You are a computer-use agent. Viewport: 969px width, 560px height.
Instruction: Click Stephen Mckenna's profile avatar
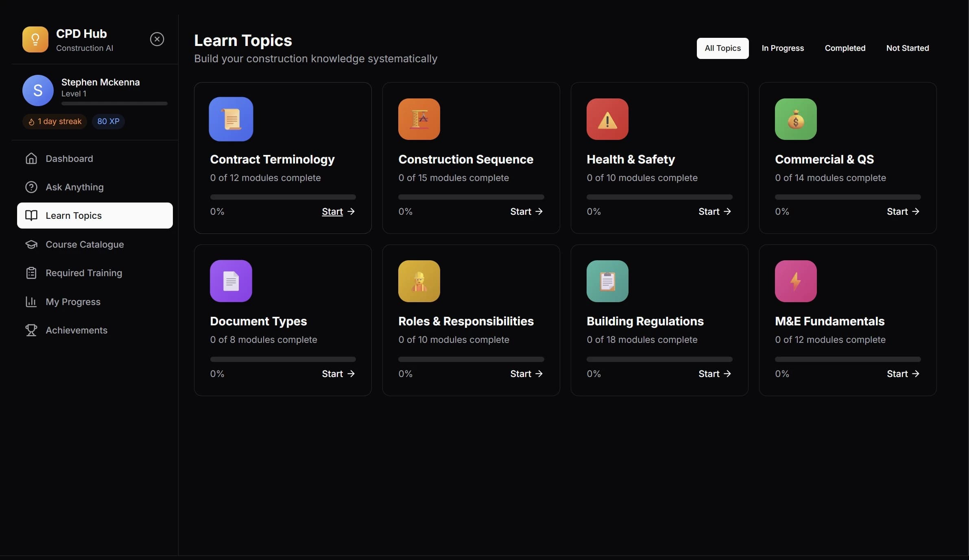tap(37, 90)
